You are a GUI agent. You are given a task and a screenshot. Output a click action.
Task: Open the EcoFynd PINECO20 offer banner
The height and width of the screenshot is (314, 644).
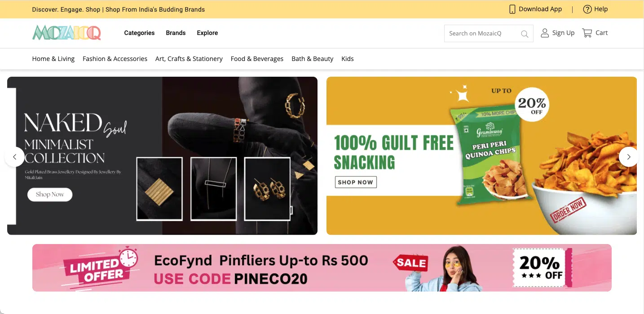322,268
